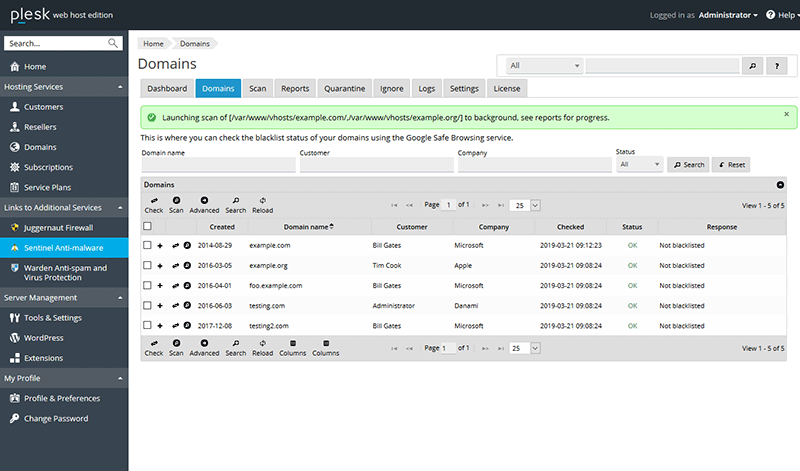Collapse the Server Management section
The height and width of the screenshot is (471, 800).
click(120, 298)
